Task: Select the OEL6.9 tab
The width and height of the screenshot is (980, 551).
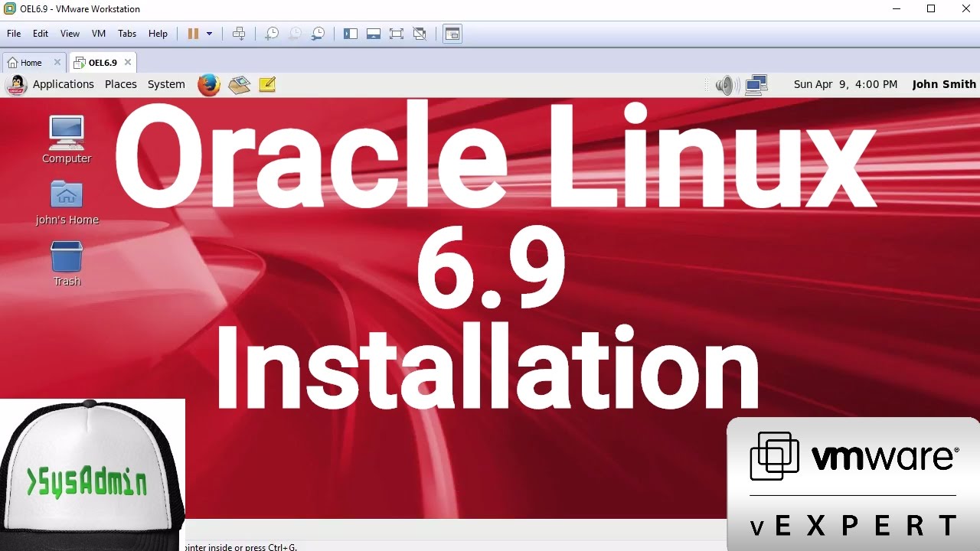Action: [103, 63]
